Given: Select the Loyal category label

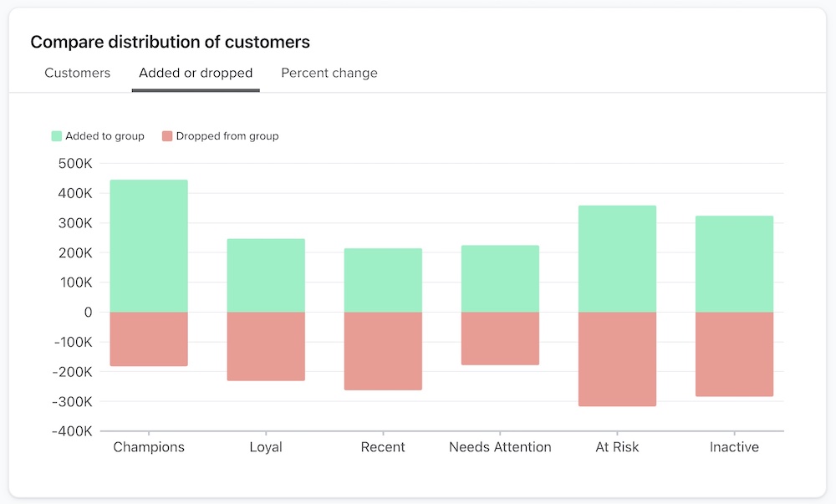Looking at the screenshot, I should point(266,446).
